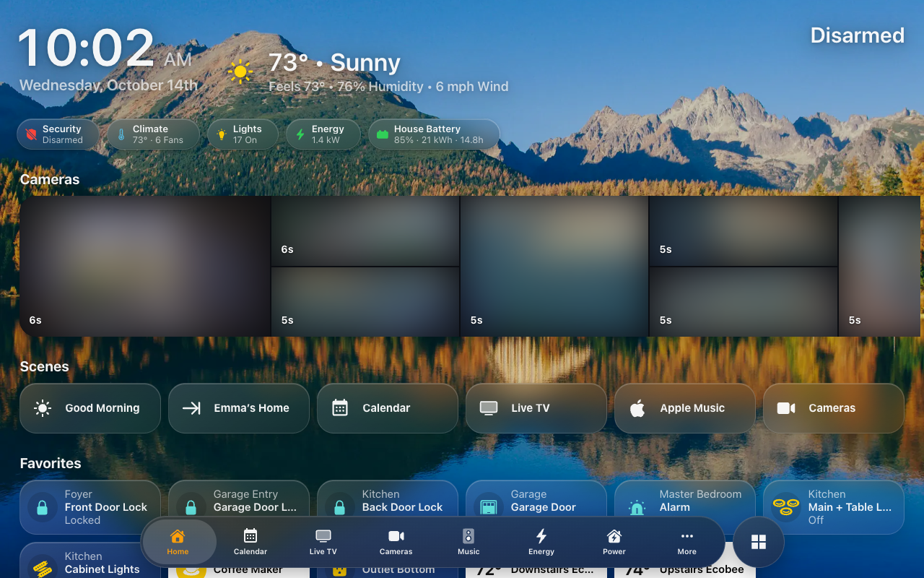Open the Climate status chip
The image size is (924, 578).
point(154,134)
